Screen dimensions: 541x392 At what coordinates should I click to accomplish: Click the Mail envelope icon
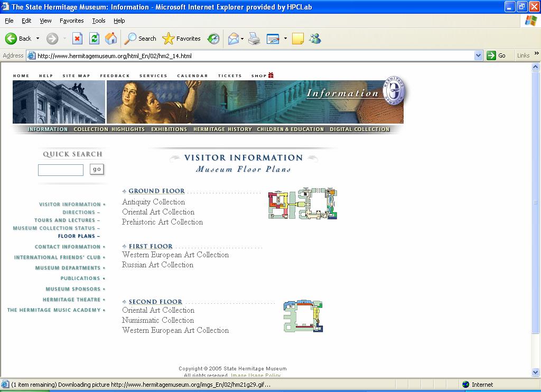pyautogui.click(x=234, y=39)
